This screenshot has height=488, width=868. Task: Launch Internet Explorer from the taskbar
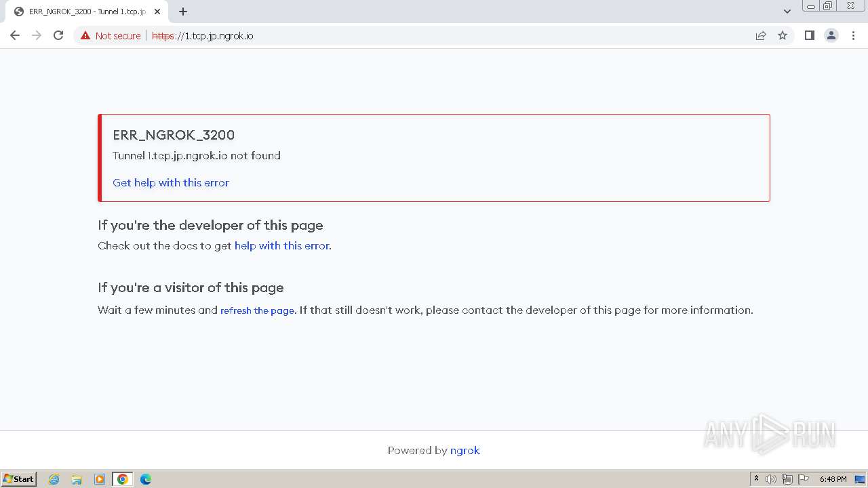tap(54, 479)
